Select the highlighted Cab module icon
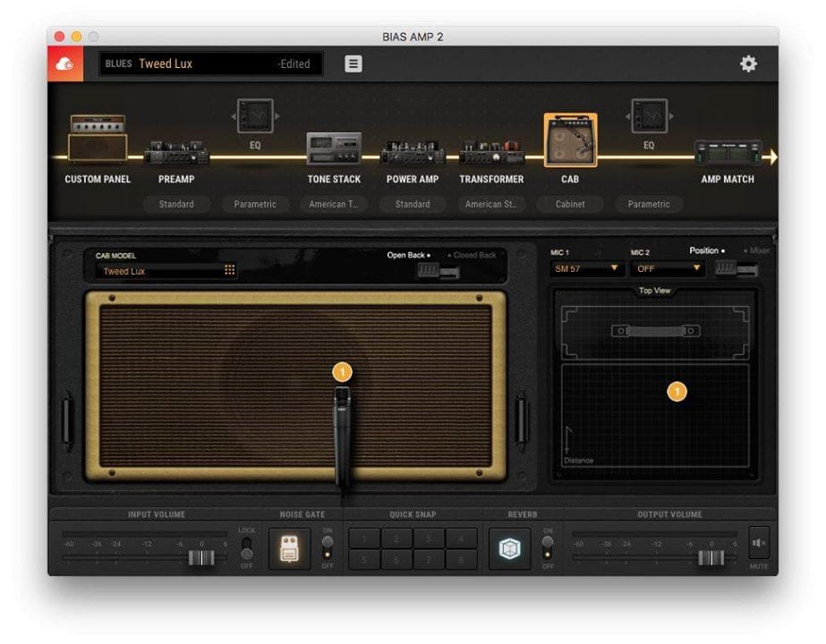826x644 pixels. pos(570,140)
